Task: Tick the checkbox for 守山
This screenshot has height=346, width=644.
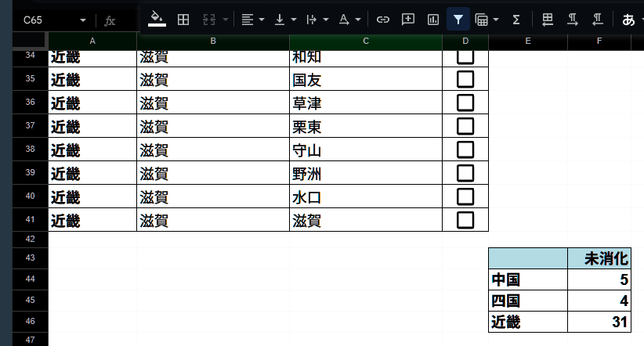Action: [465, 150]
